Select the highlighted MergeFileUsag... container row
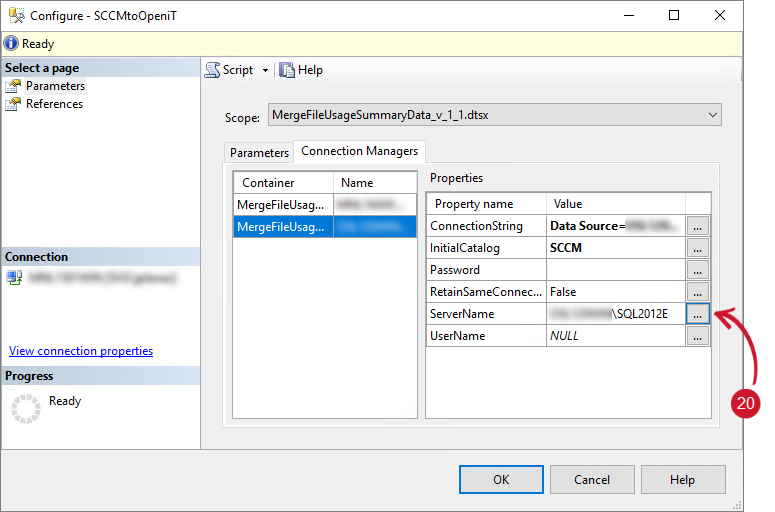Screen dimensions: 775x512 click(x=283, y=227)
